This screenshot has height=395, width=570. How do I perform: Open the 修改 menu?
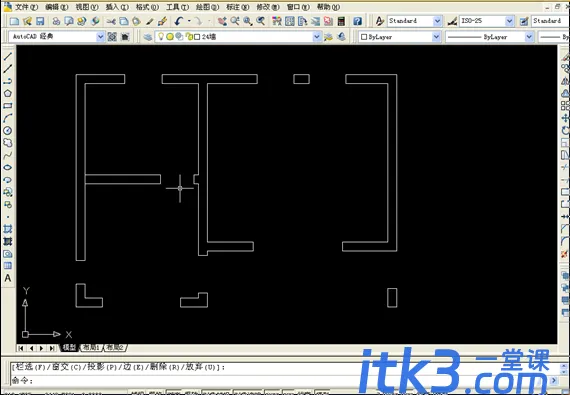point(268,7)
